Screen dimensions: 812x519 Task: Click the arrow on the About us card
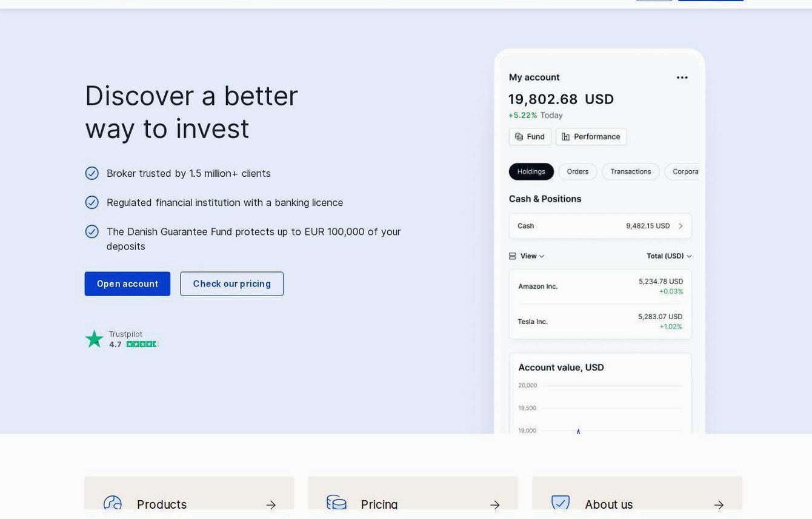pyautogui.click(x=719, y=505)
